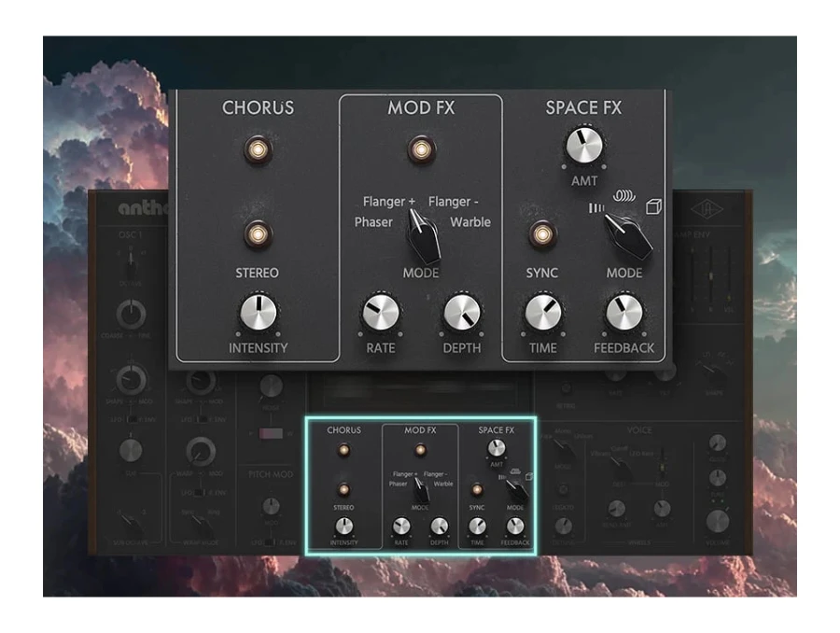Click the 'SPACE FX' heading in enlarged panel
This screenshot has width=840, height=633.
584,107
